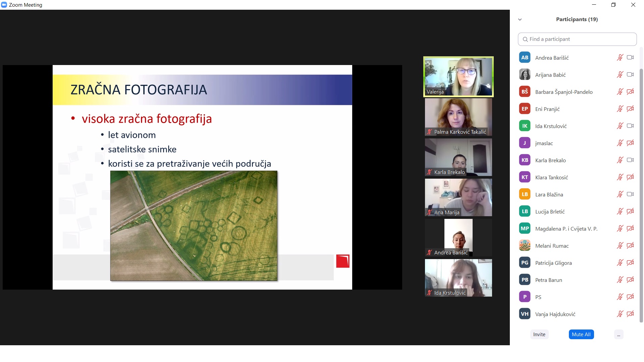
Task: Click Barbara Španjol-Pandelo's disabled camera icon
Action: [x=630, y=92]
